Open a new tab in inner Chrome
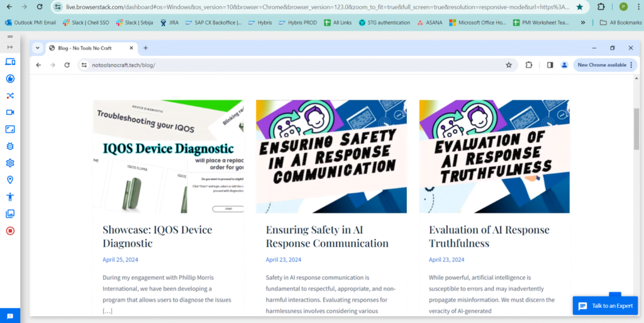The height and width of the screenshot is (323, 644). (145, 48)
